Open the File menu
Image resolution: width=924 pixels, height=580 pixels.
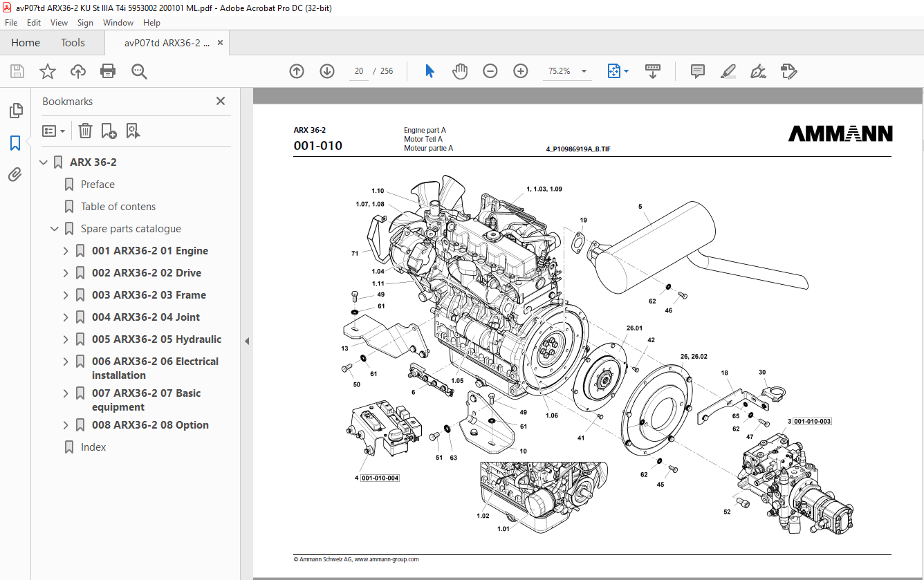click(x=12, y=23)
